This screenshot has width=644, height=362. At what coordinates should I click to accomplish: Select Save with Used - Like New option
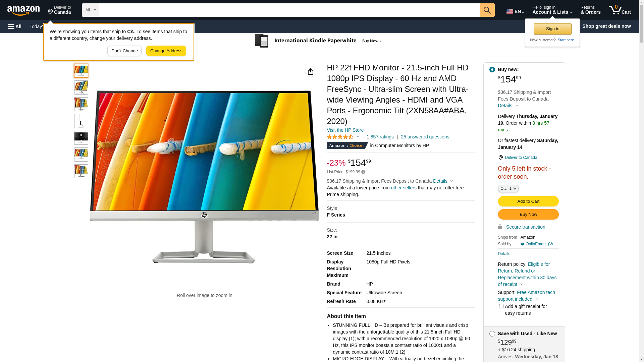492,334
